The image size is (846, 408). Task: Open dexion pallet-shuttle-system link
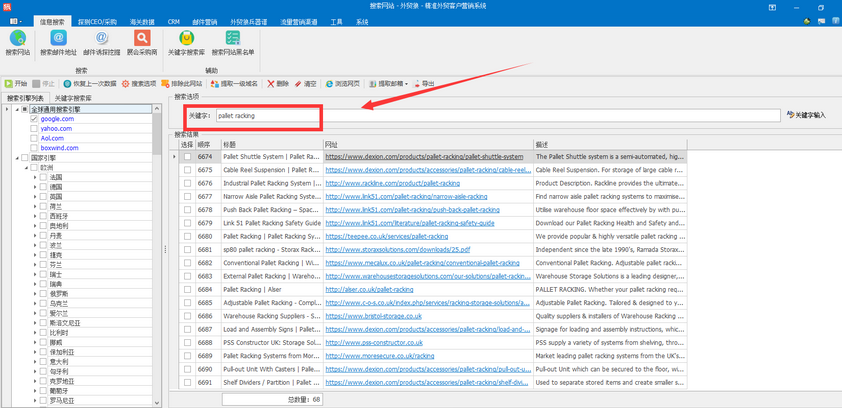pos(424,157)
